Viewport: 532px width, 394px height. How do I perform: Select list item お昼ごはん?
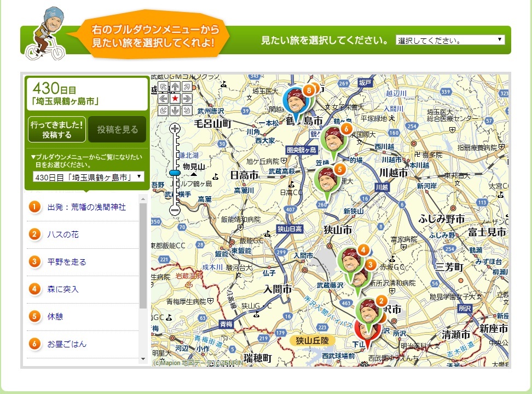tap(66, 344)
